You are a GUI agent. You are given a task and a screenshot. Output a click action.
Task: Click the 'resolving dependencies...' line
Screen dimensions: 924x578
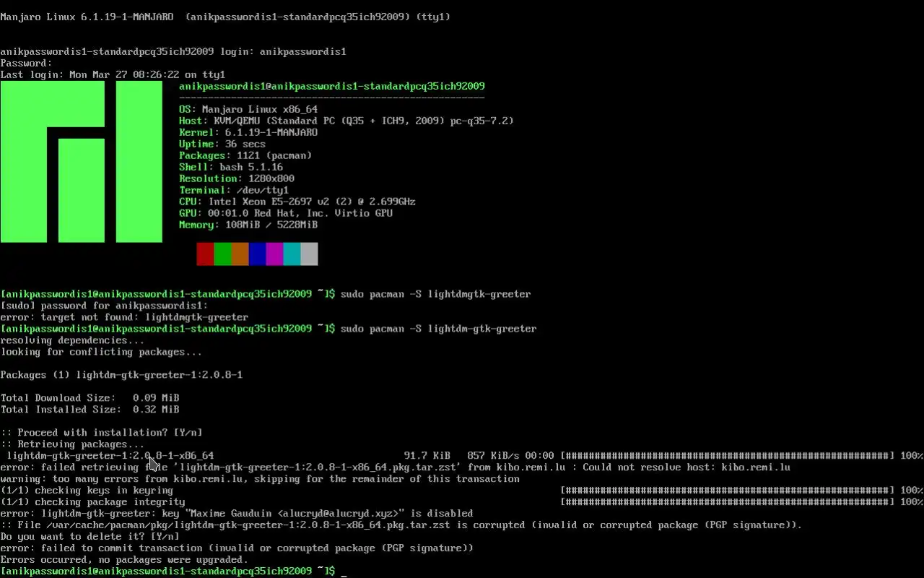pos(72,340)
